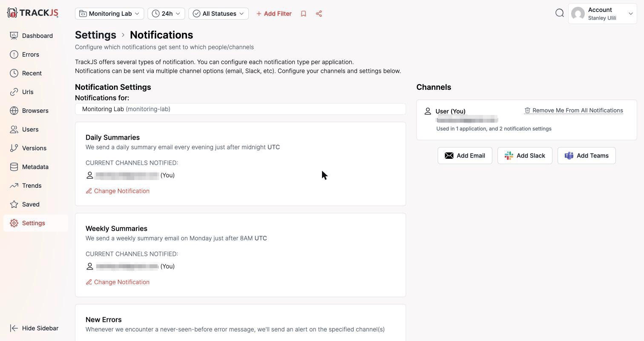Click the Notification Settings heading
The height and width of the screenshot is (341, 644).
tap(113, 87)
